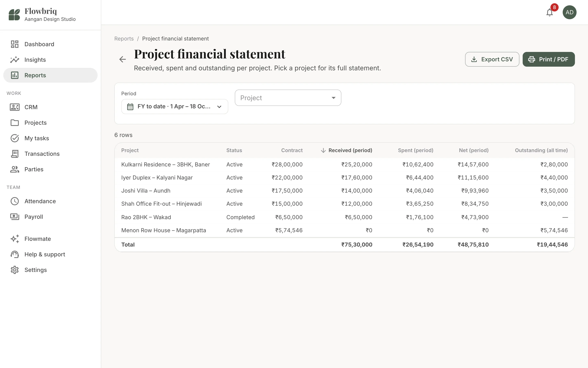This screenshot has width=588, height=368.
Task: Open the Insights chart icon
Action: coord(14,60)
